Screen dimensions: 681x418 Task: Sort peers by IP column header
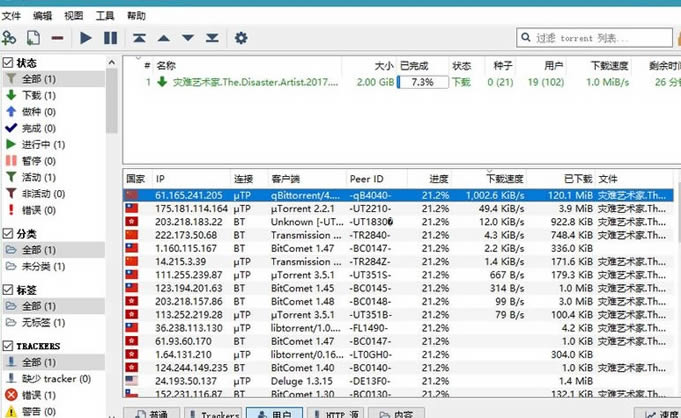191,179
